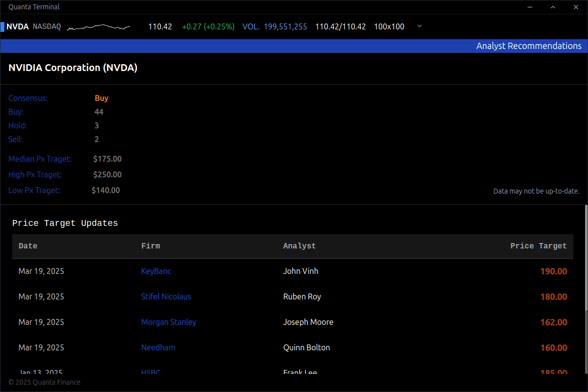Click the 160.00 price target
Screen dimensions: 588x392
554,347
